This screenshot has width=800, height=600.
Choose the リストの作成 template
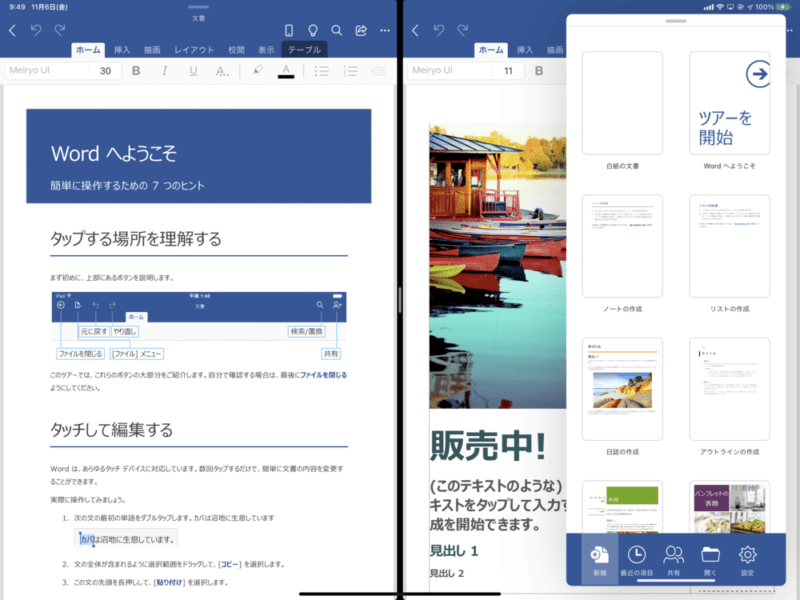pos(730,246)
